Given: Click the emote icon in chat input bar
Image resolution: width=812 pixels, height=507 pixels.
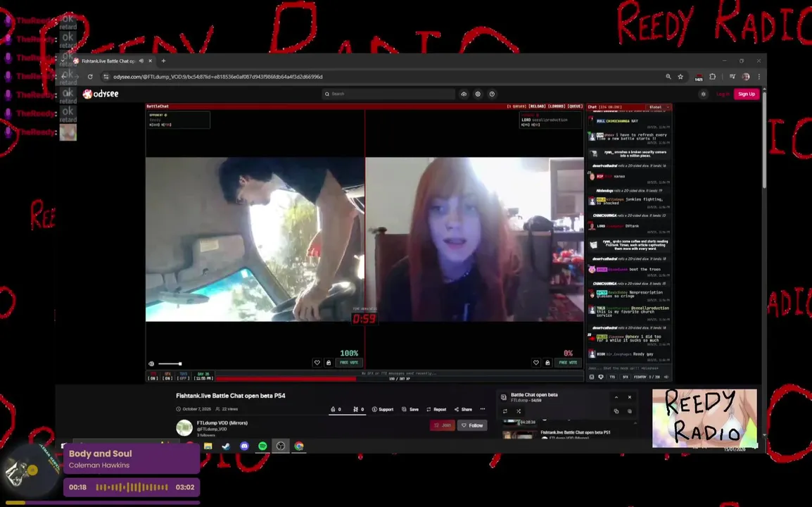Looking at the screenshot, I should (x=592, y=377).
